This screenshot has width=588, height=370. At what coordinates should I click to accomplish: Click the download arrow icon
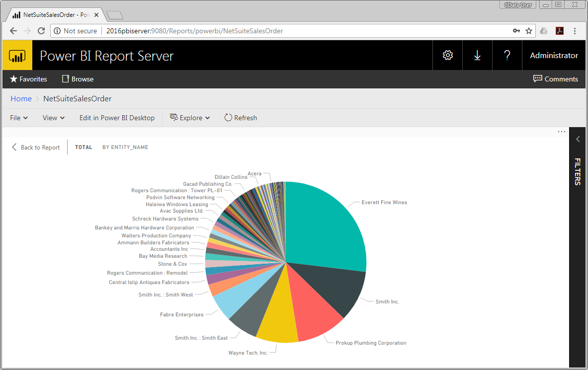click(x=477, y=56)
